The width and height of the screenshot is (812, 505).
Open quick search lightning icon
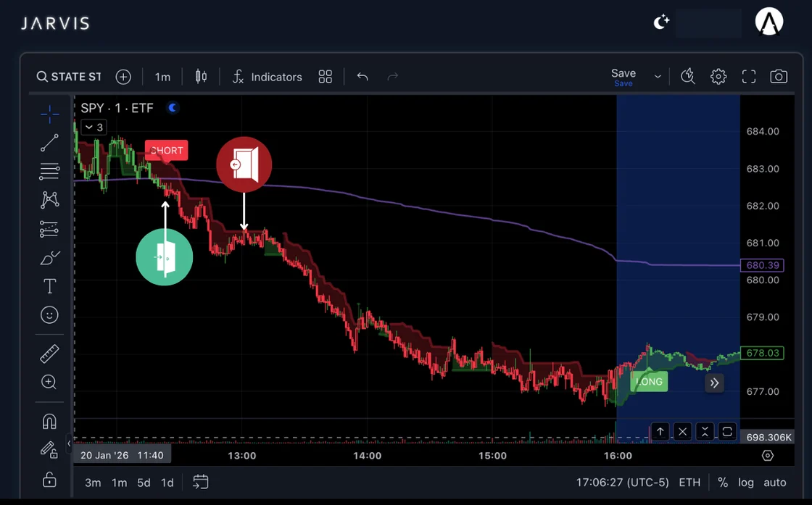click(x=688, y=77)
